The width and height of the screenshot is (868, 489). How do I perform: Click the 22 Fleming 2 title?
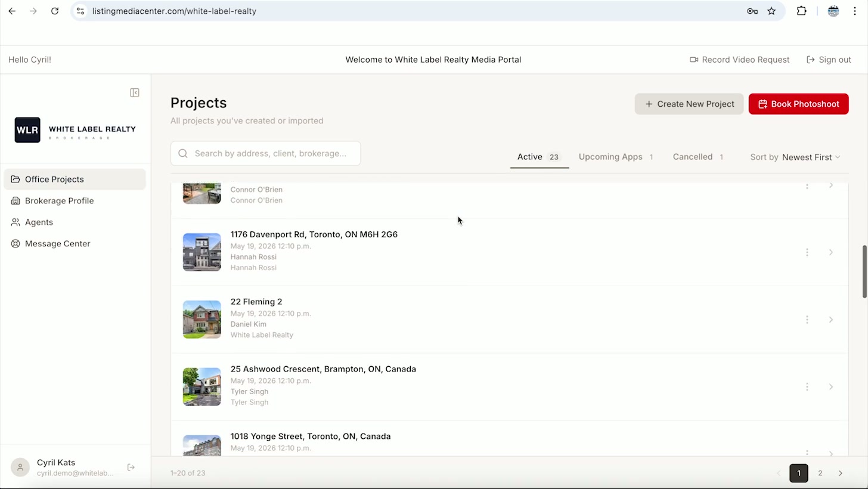(256, 302)
